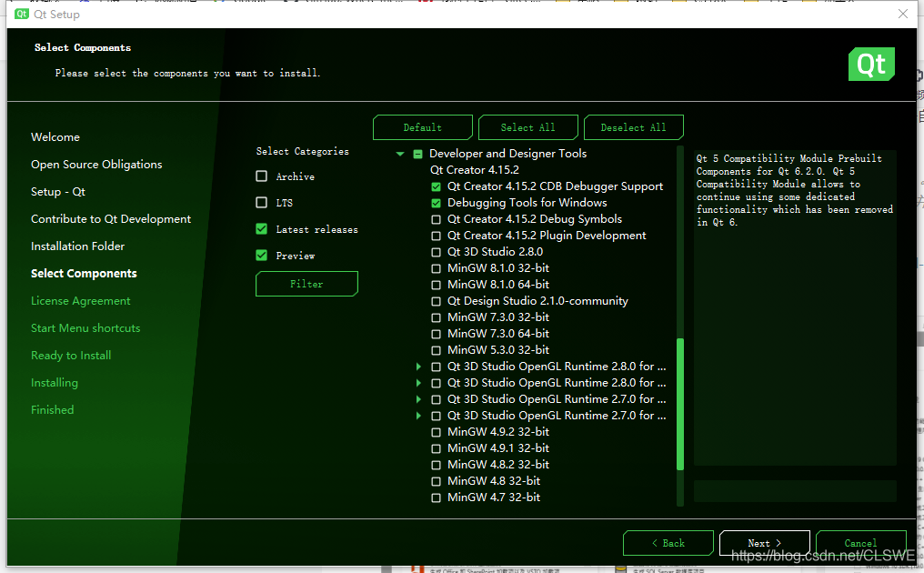
Task: Check MinGW 4.7 32-bit component
Action: [x=436, y=498]
